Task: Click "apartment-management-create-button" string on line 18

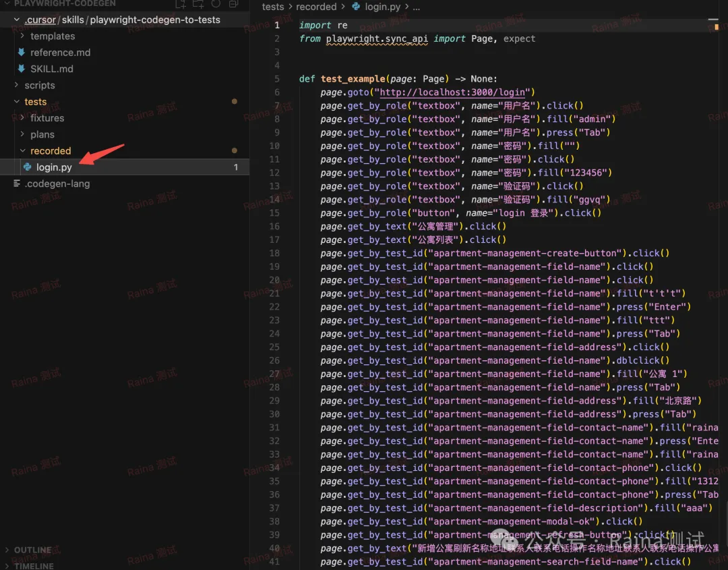Action: point(524,253)
